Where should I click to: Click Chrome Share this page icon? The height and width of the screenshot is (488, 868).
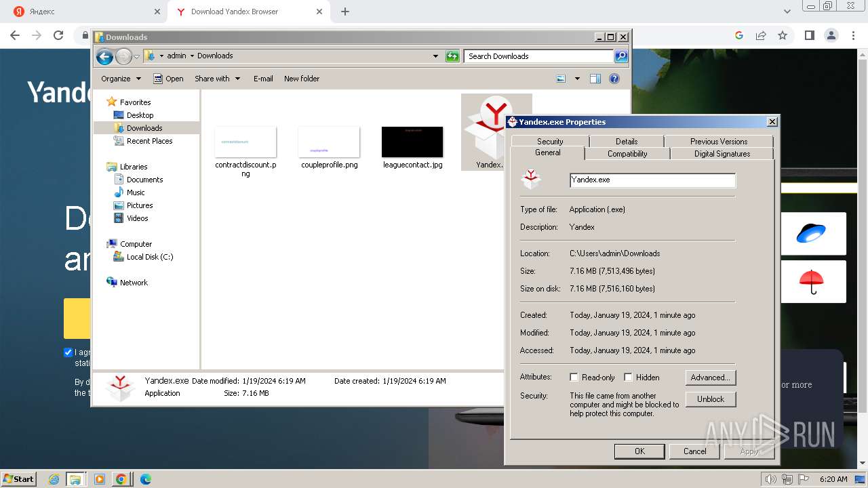pos(761,35)
